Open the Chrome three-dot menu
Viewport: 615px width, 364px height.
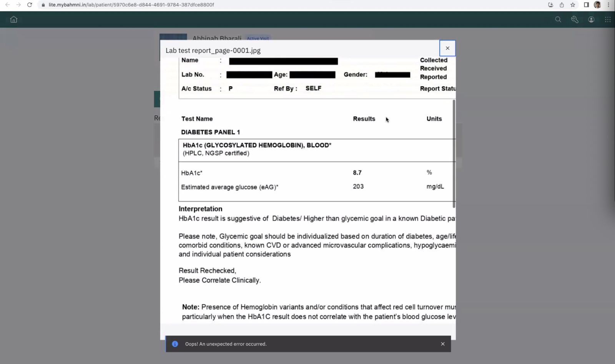(x=608, y=5)
